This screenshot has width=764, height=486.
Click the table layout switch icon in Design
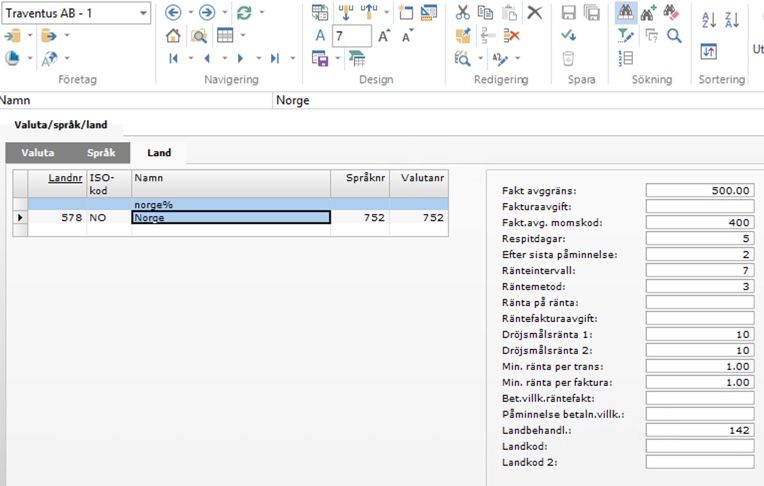click(x=320, y=13)
